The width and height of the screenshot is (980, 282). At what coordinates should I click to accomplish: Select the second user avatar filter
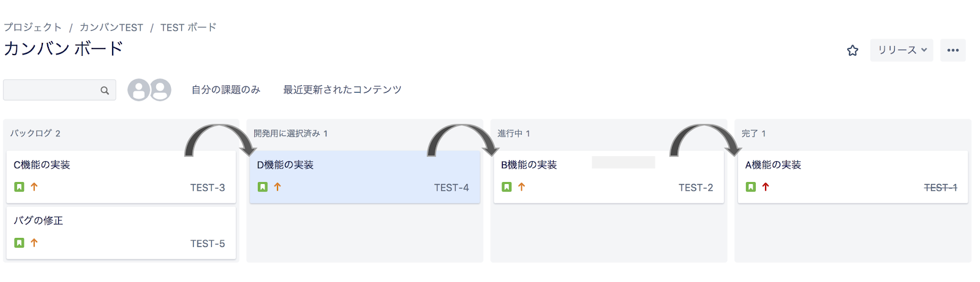pyautogui.click(x=160, y=90)
